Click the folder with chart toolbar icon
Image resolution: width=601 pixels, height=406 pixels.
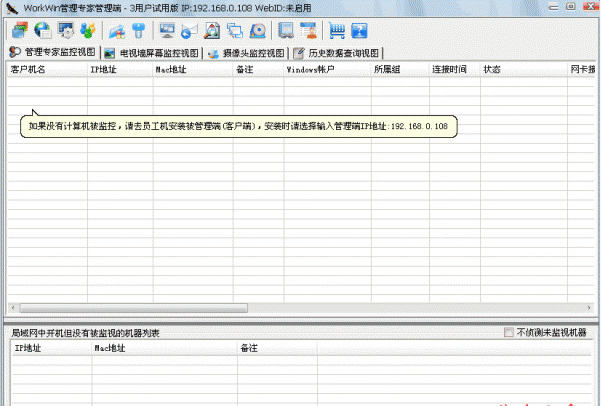(x=117, y=31)
